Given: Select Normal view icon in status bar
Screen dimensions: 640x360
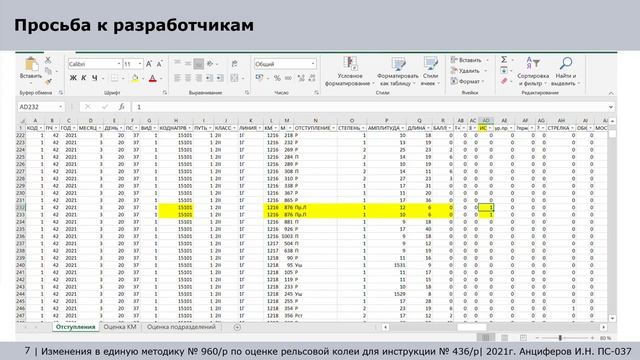Looking at the screenshot, I should coord(486,338).
